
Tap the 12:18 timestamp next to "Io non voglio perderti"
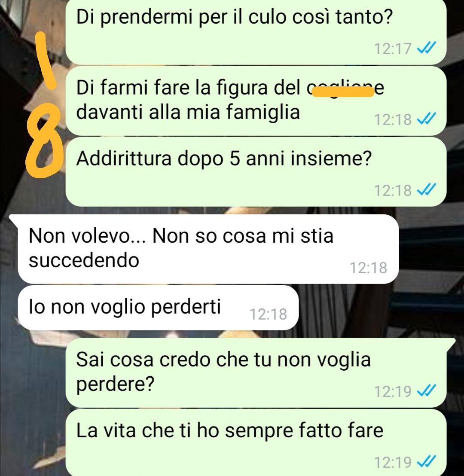pos(268,314)
